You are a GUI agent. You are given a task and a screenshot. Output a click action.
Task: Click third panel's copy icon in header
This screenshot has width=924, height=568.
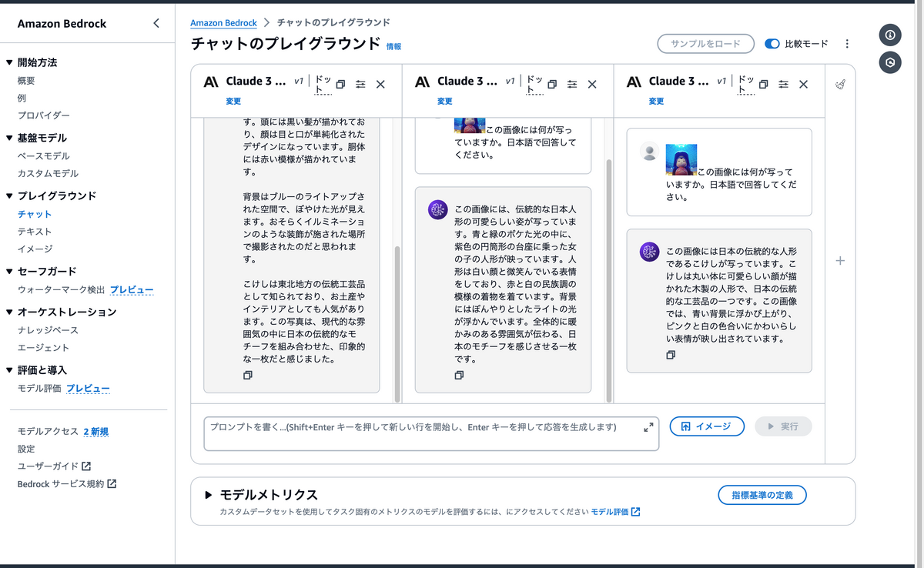(764, 85)
